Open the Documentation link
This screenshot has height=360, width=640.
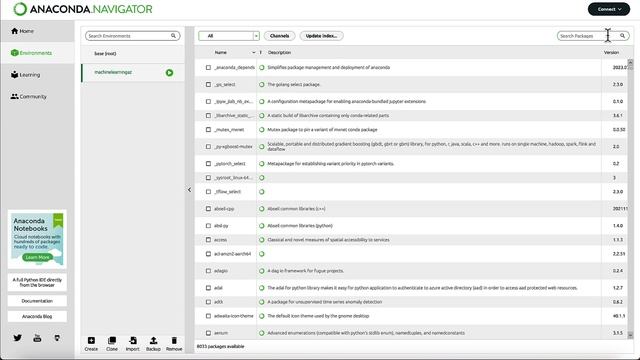point(37,301)
